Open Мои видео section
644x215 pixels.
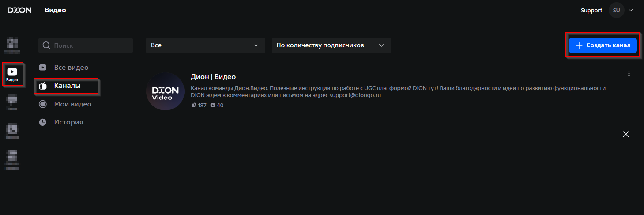point(72,104)
